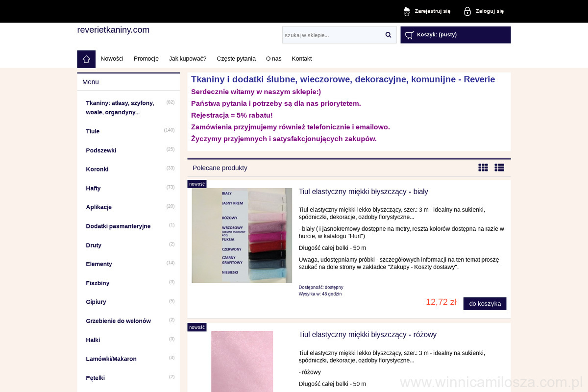This screenshot has width=588, height=392.
Task: Switch to grid view layout
Action: (483, 168)
